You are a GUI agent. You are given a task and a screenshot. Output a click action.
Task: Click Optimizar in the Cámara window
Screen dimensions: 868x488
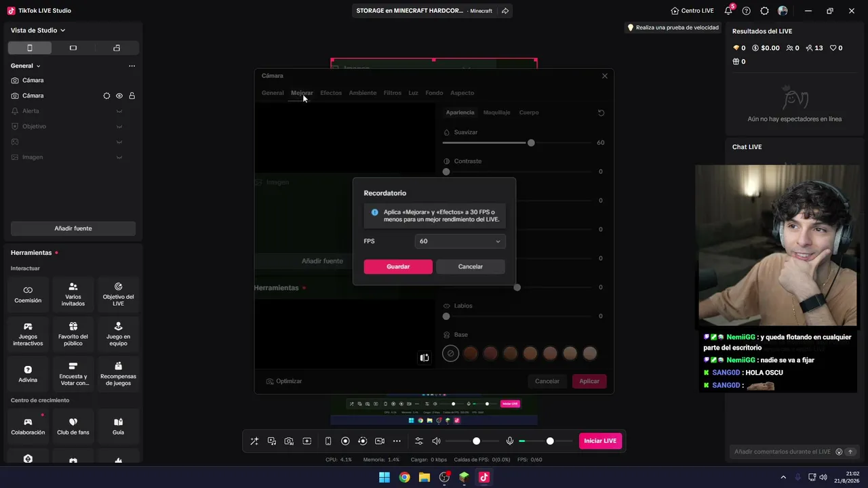coord(284,381)
